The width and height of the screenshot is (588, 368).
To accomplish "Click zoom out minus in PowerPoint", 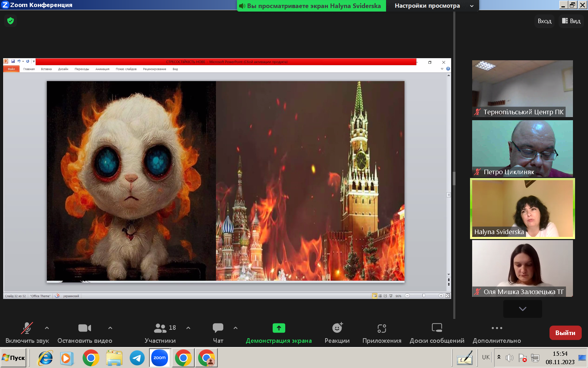I will point(407,296).
